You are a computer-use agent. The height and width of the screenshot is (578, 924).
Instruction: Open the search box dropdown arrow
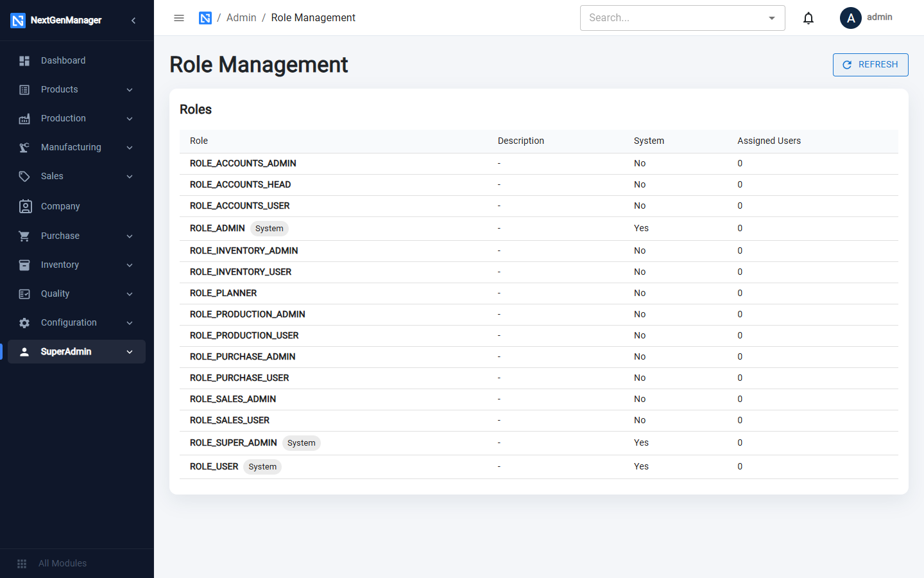(772, 18)
